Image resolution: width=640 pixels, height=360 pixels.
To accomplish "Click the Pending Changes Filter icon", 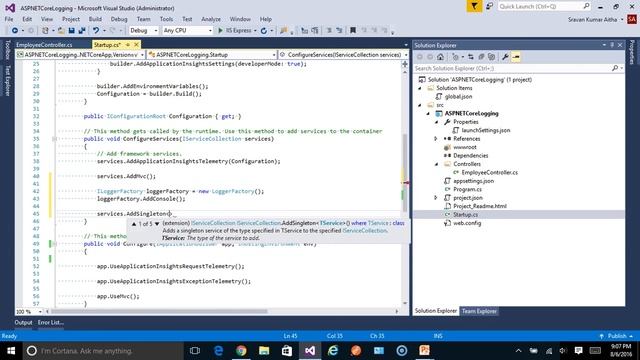I will pos(456,57).
